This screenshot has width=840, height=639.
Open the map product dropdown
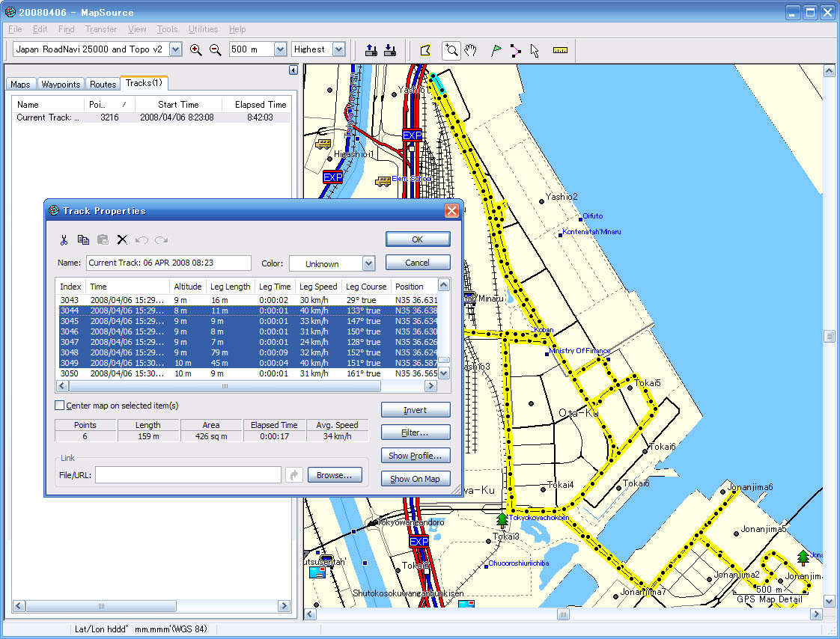click(175, 50)
